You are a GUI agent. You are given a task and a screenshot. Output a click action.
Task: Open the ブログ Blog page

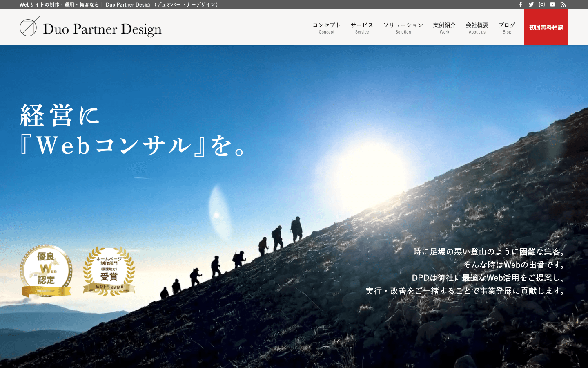[x=507, y=28]
